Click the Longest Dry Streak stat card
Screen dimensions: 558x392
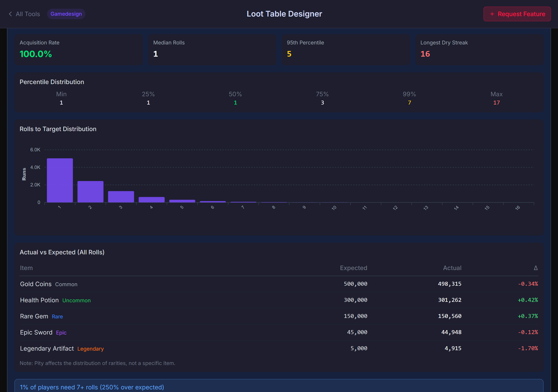(x=479, y=49)
